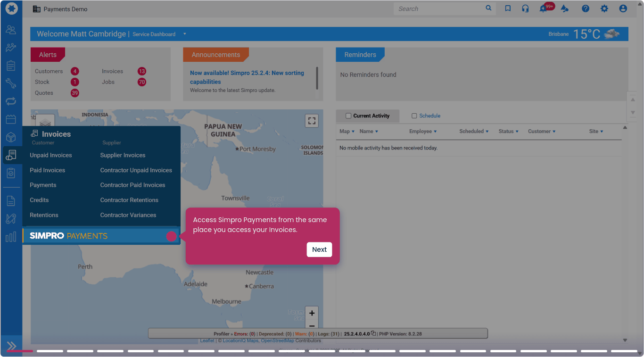Image resolution: width=644 pixels, height=357 pixels.
Task: Expand the sidebar with double-arrow icon
Action: coord(11,346)
